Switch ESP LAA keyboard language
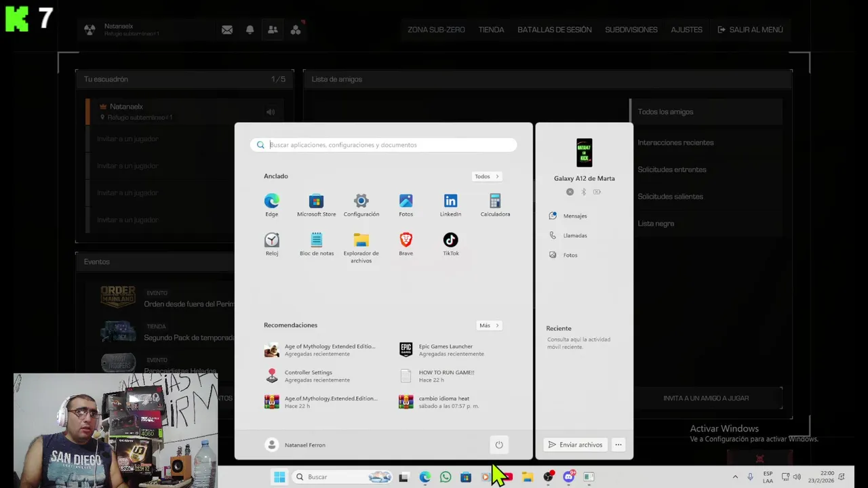868x488 pixels. tap(768, 477)
